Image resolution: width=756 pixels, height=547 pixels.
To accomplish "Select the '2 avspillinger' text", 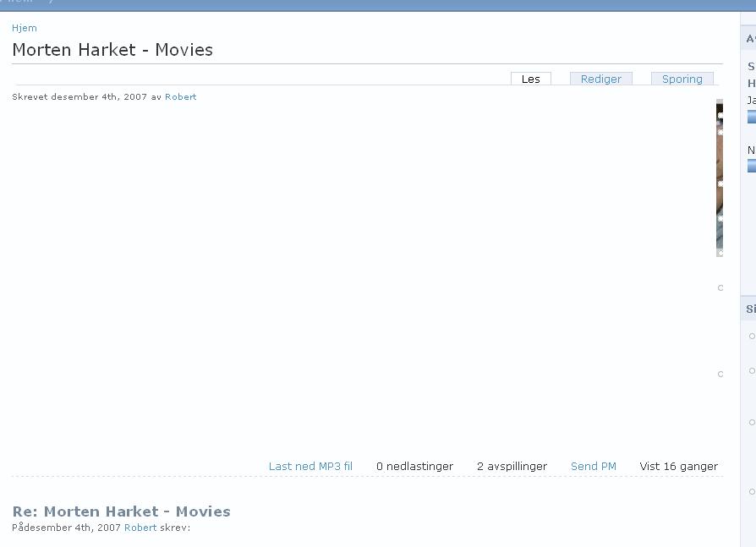I will 512,467.
